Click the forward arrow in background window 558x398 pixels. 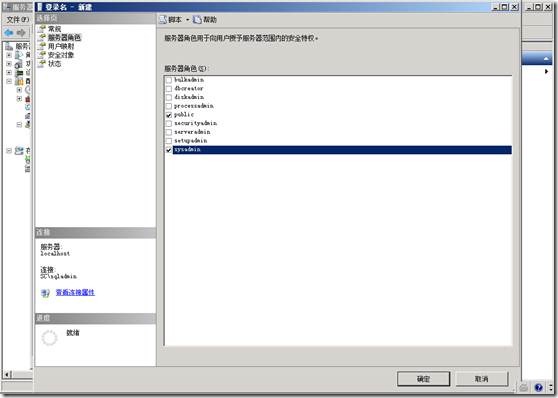pyautogui.click(x=21, y=33)
